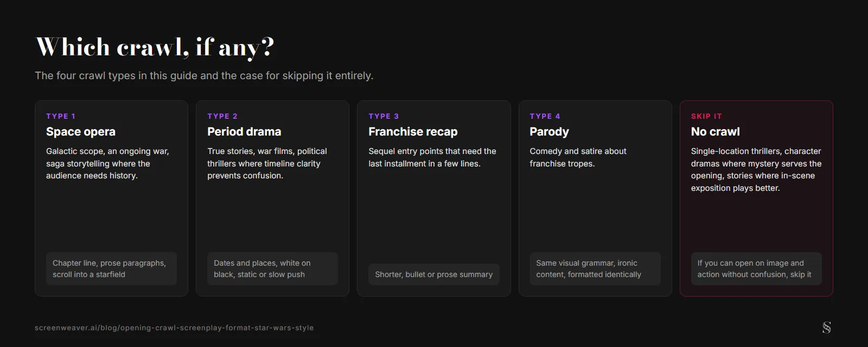Click the 'Shorter, bullet or prose summary' box

click(x=434, y=274)
